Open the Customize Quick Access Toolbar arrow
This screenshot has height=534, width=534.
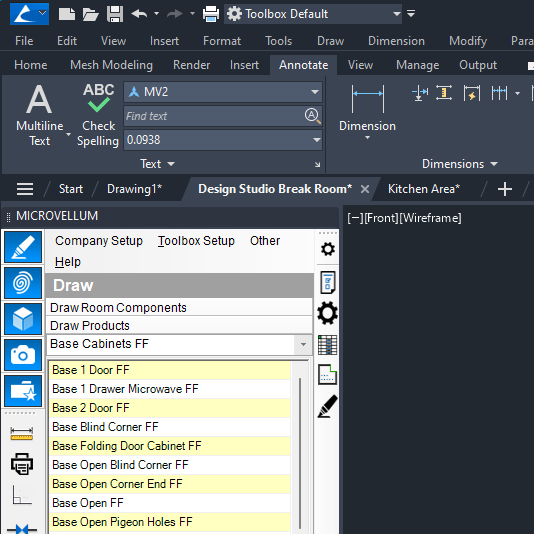pos(411,14)
